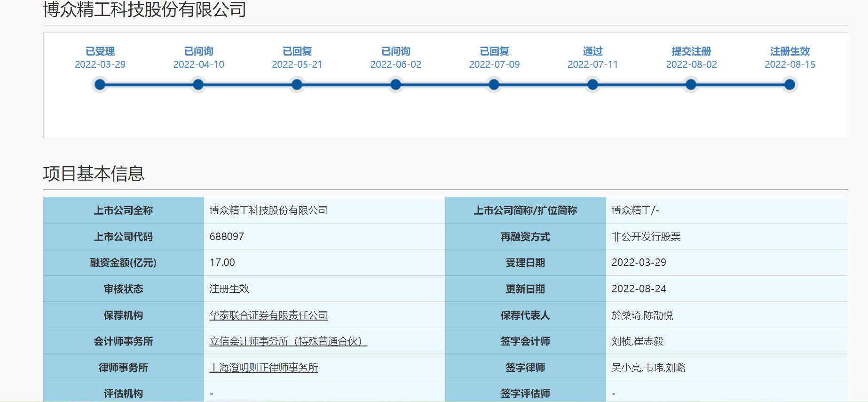Click the 项目基本信息 section heading

94,174
